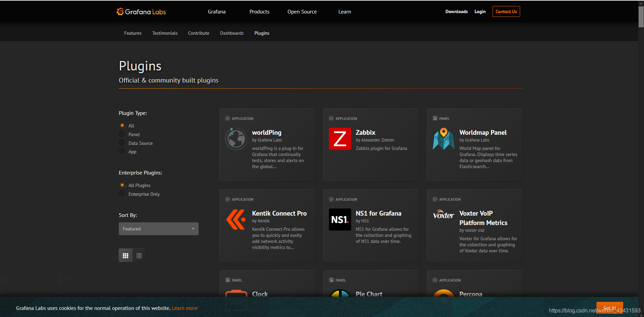Select the All Plugins radio option
The width and height of the screenshot is (644, 317).
point(122,185)
